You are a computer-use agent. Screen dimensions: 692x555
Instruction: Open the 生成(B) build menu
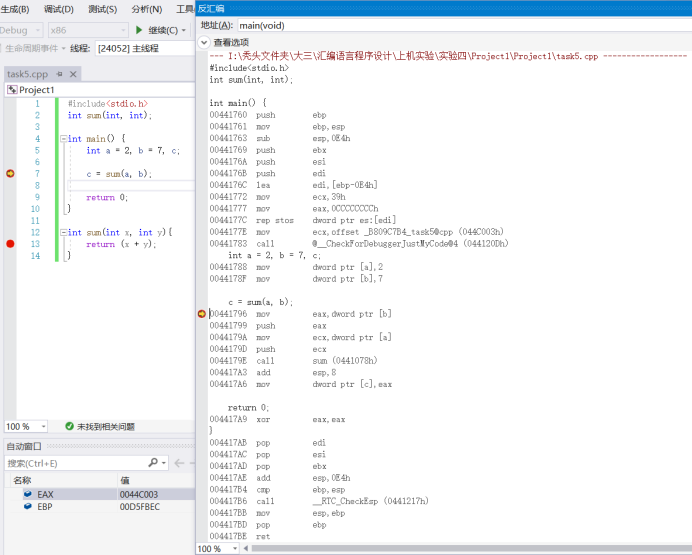tap(15, 9)
